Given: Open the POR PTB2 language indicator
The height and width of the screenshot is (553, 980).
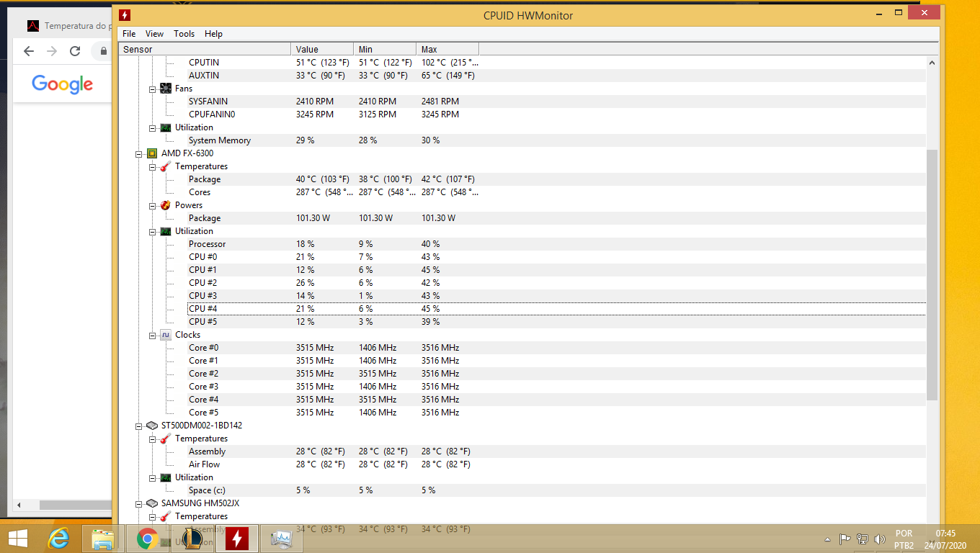Looking at the screenshot, I should 904,539.
